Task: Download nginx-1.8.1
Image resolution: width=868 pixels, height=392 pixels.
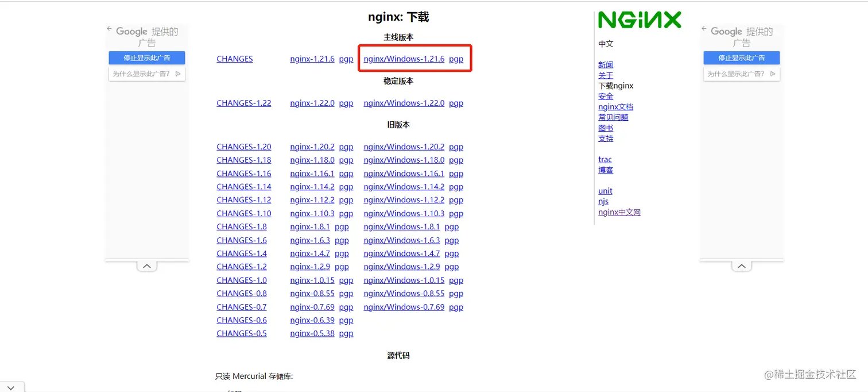Action: click(310, 226)
